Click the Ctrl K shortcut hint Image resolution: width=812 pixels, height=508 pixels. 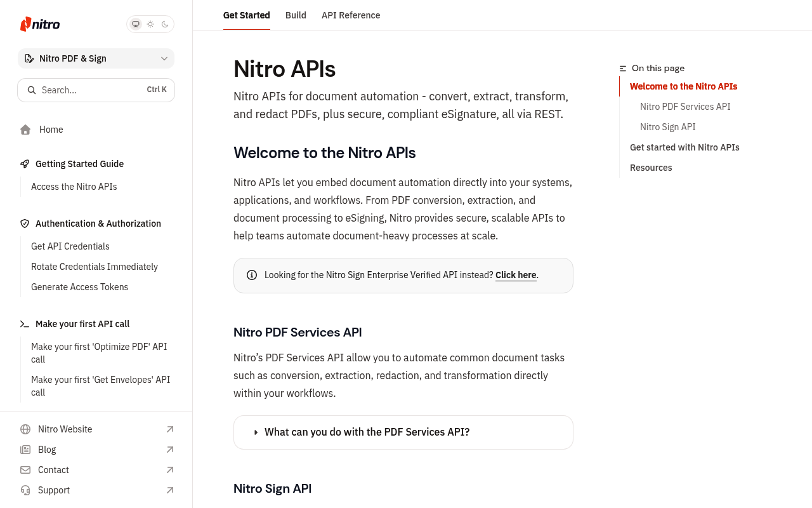tap(157, 90)
